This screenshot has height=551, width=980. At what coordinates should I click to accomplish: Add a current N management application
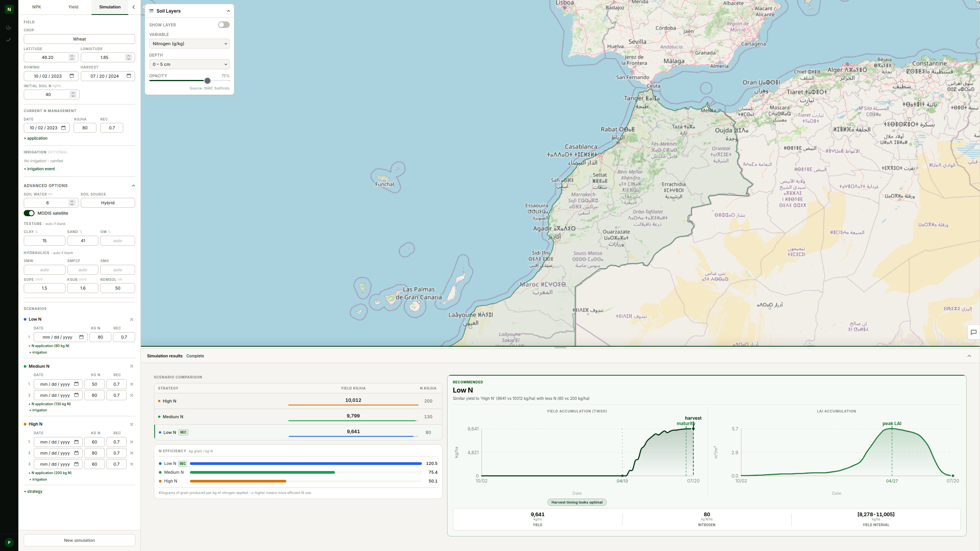pyautogui.click(x=36, y=138)
